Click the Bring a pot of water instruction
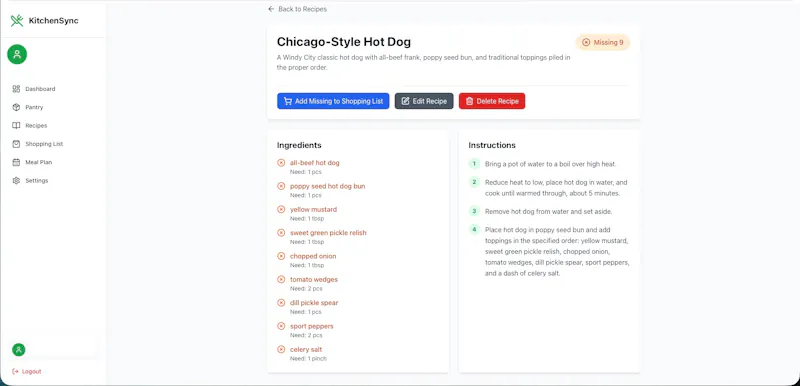The height and width of the screenshot is (386, 800). point(551,164)
